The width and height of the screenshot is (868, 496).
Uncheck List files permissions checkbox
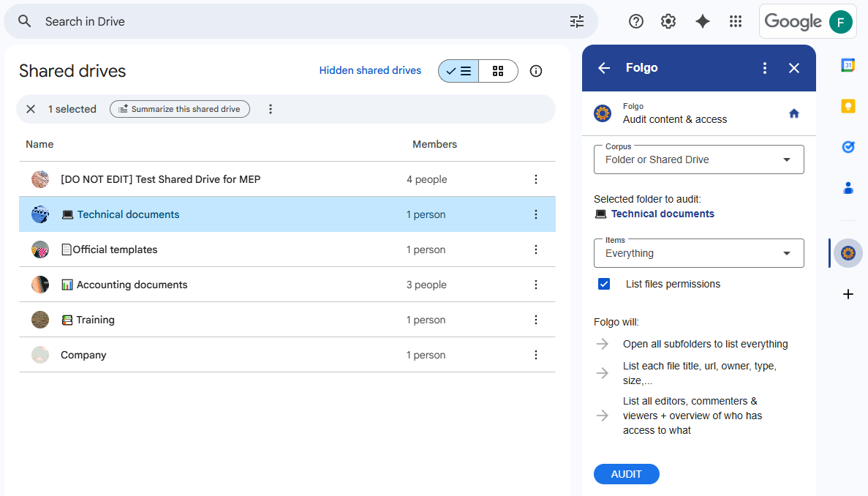(603, 284)
